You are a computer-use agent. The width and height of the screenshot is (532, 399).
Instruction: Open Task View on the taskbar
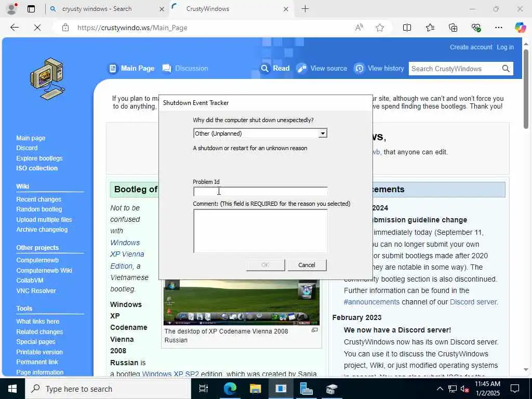[x=203, y=389]
